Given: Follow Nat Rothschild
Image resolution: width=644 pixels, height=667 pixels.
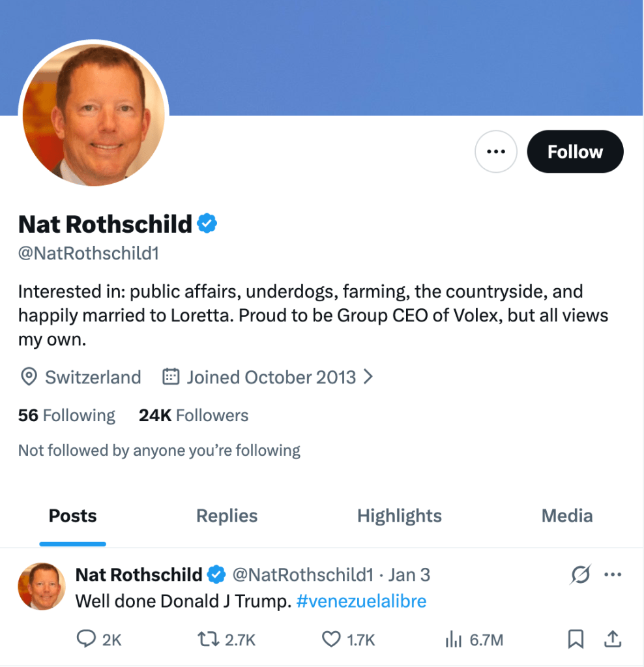Looking at the screenshot, I should 575,152.
